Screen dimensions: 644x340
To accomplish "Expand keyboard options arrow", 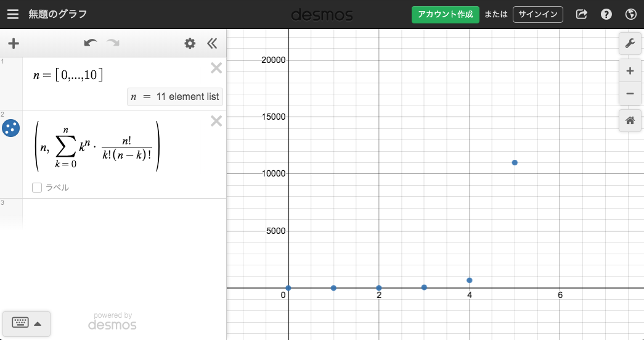I will 38,323.
